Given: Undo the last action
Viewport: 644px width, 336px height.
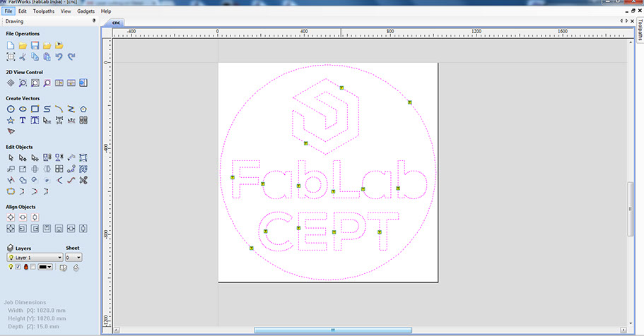Looking at the screenshot, I should [x=59, y=56].
